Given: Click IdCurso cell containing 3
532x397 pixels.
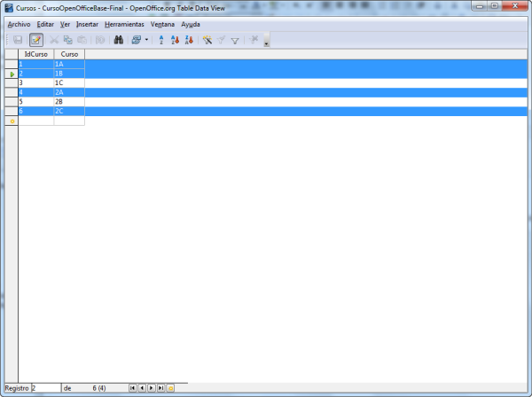Looking at the screenshot, I should (x=36, y=82).
